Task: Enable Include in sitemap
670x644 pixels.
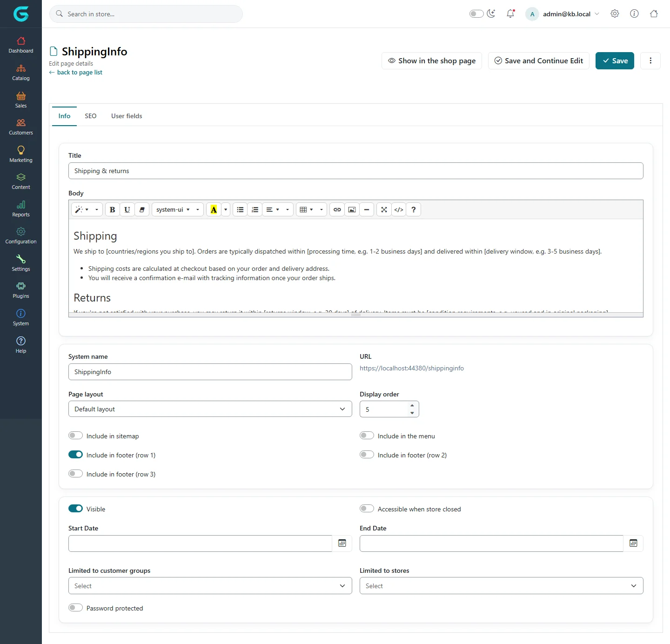Action: click(75, 436)
